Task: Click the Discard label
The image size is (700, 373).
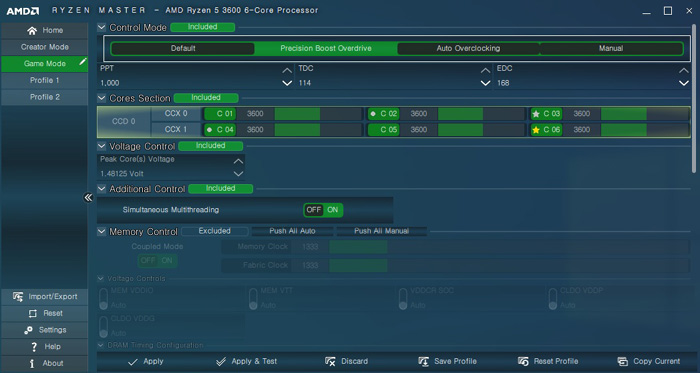Action: (x=354, y=362)
